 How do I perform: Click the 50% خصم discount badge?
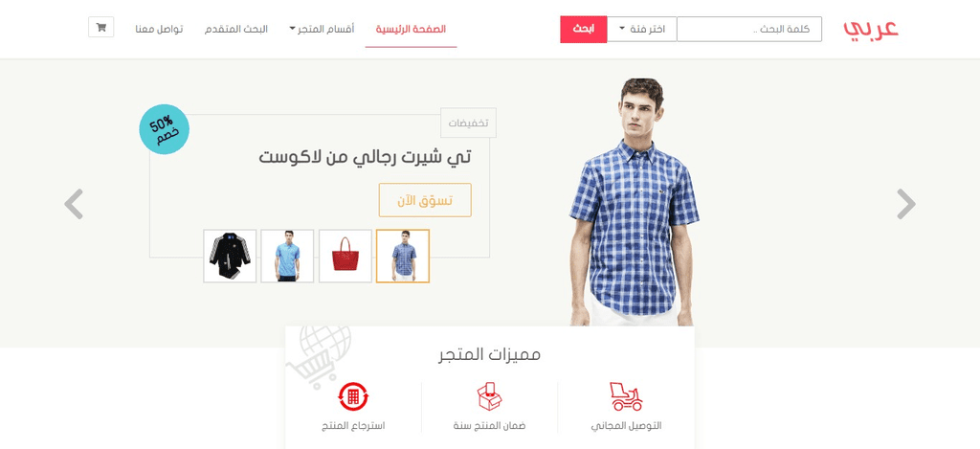[164, 129]
